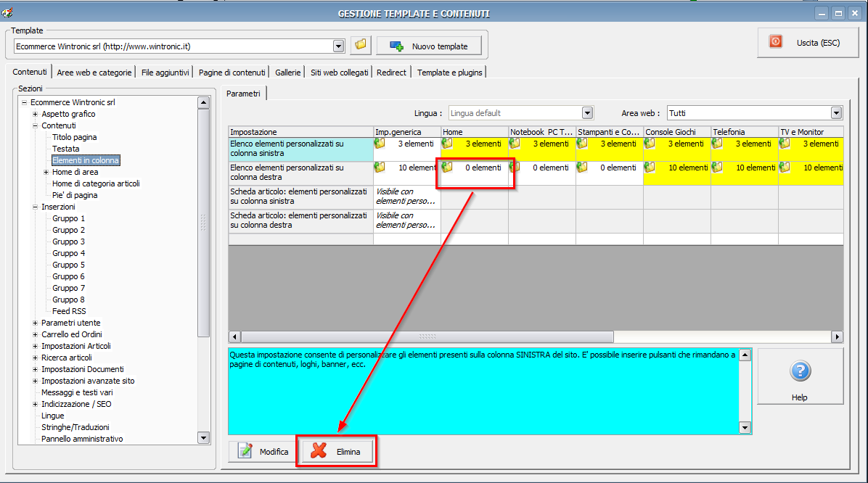Expand the Aspetto grafico tree node
Screen dimensions: 868x483
click(36, 114)
